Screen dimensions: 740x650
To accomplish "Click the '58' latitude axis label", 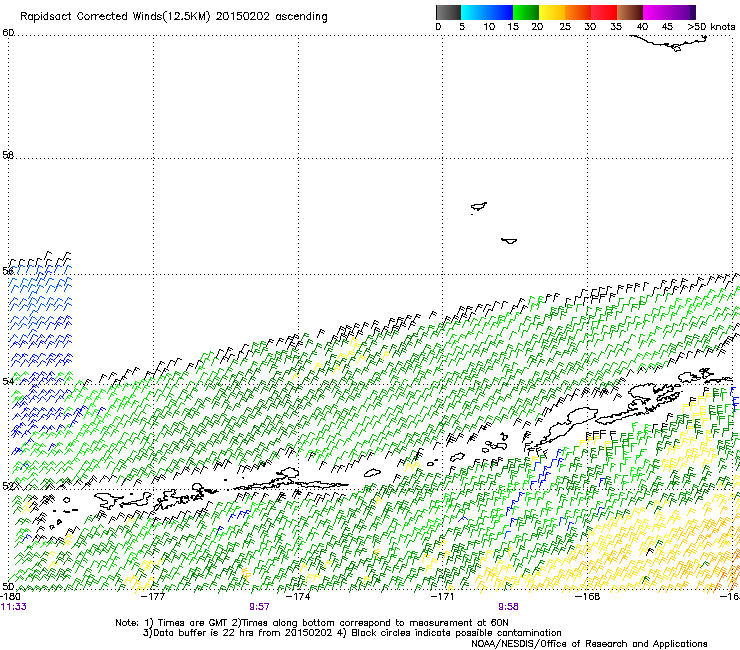I will (8, 155).
